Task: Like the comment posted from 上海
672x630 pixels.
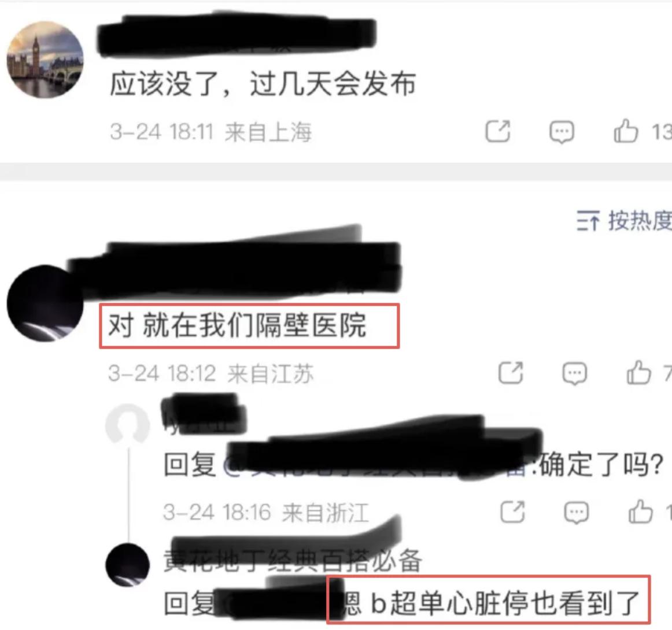Action: click(x=626, y=131)
